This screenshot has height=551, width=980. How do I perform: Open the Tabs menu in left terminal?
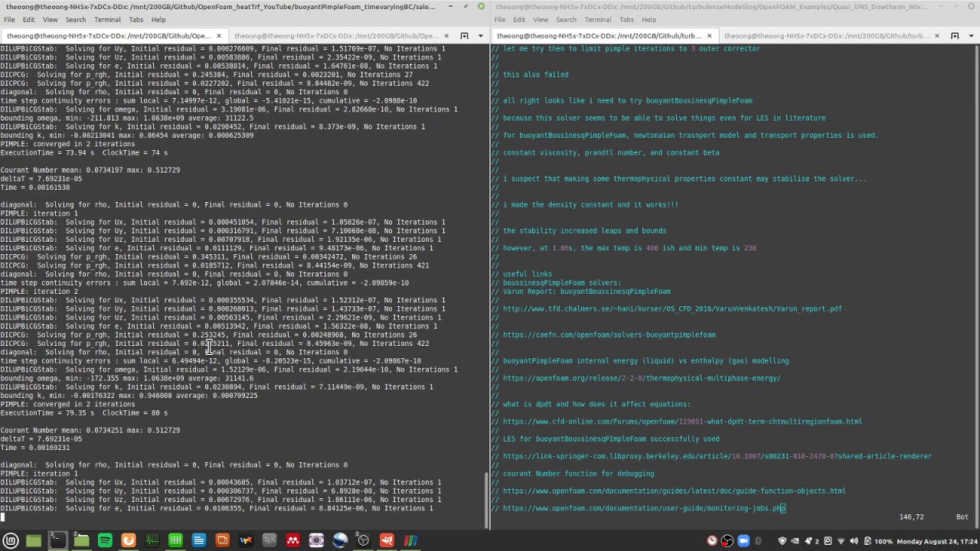pos(136,19)
